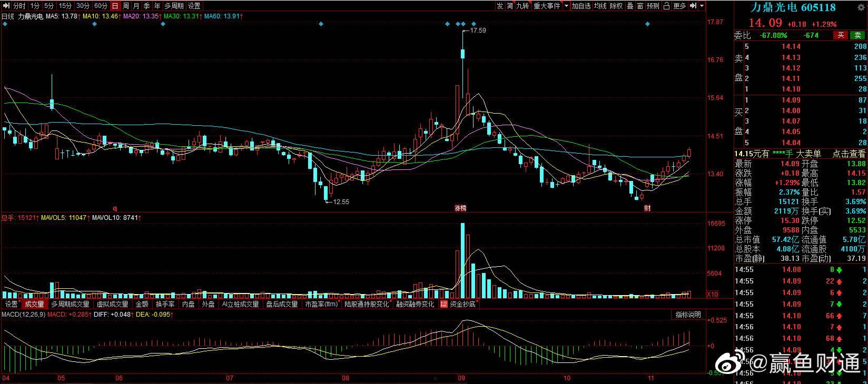Image resolution: width=868 pixels, height=384 pixels.
Task: Click the 点击查看 link for large sell orders
Action: pos(849,154)
